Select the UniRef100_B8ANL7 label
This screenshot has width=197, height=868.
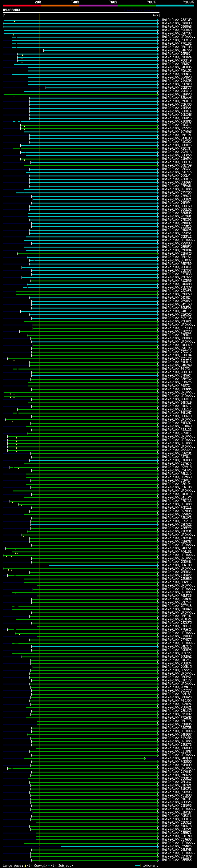tap(177, 74)
